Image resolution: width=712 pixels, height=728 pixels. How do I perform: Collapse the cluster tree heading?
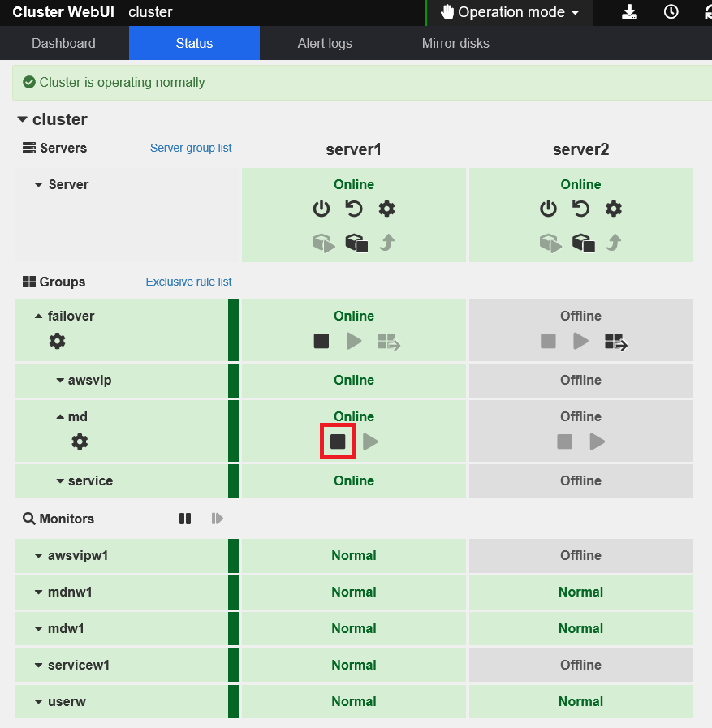(x=22, y=119)
